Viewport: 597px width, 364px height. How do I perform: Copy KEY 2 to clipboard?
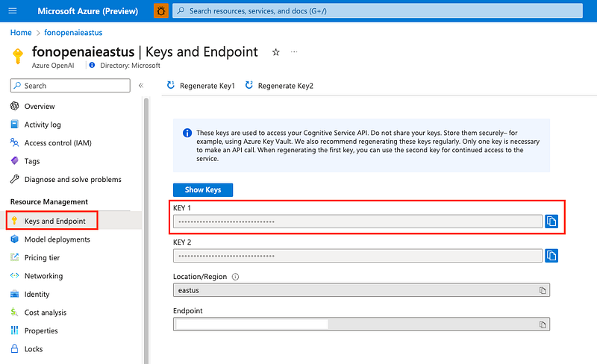coord(551,256)
